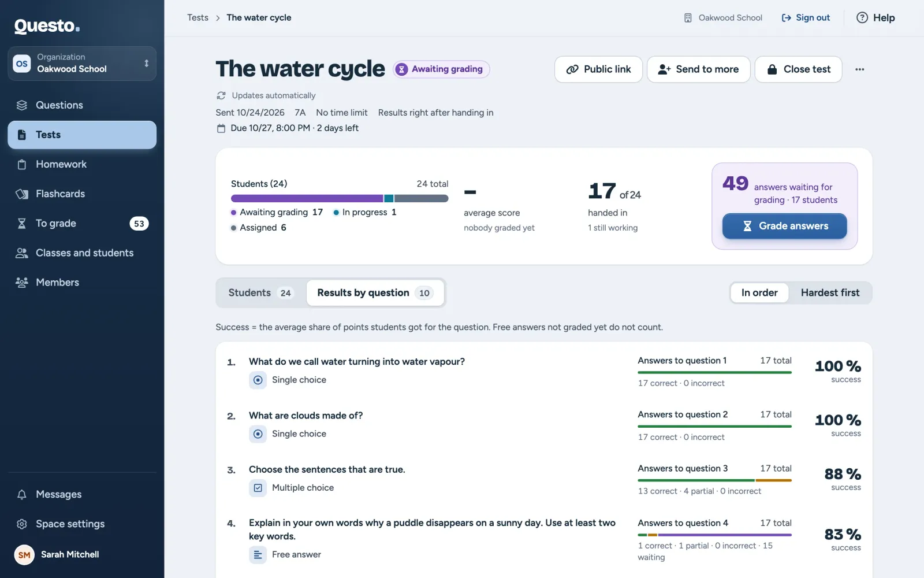Close test with the lock button

[x=799, y=69]
